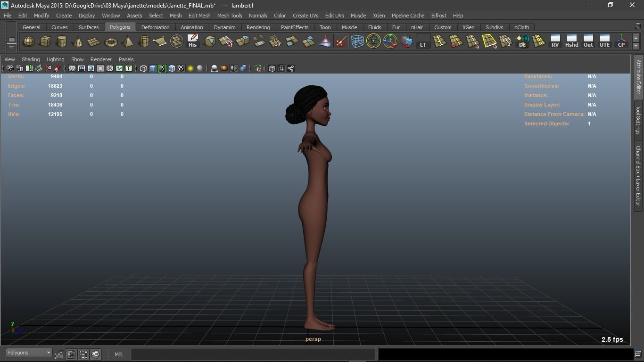The height and width of the screenshot is (362, 644).
Task: Open the Panels menu of the viewport
Action: click(126, 59)
